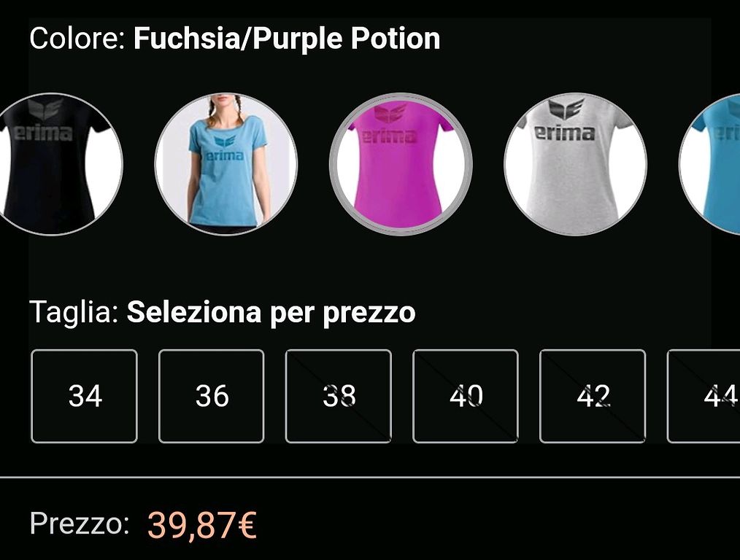Choose the light blue shirt worn by model
This screenshot has height=560, width=740.
pos(226,163)
